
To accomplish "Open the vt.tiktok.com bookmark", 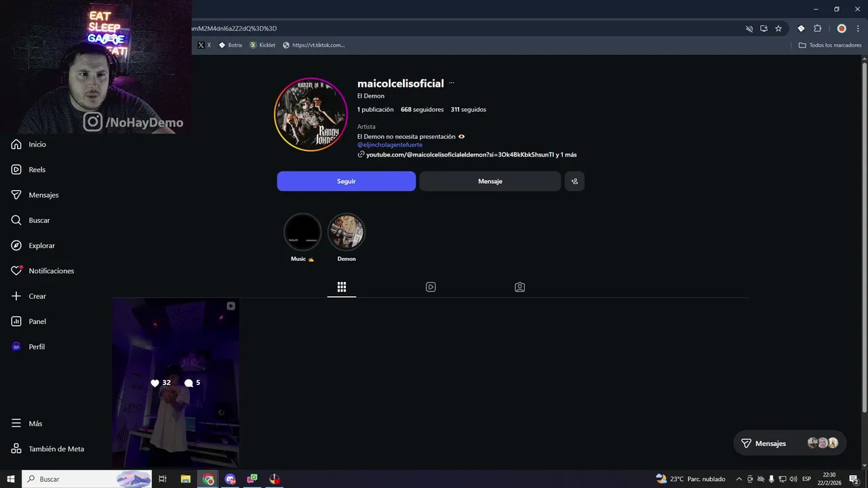I will [x=314, y=45].
